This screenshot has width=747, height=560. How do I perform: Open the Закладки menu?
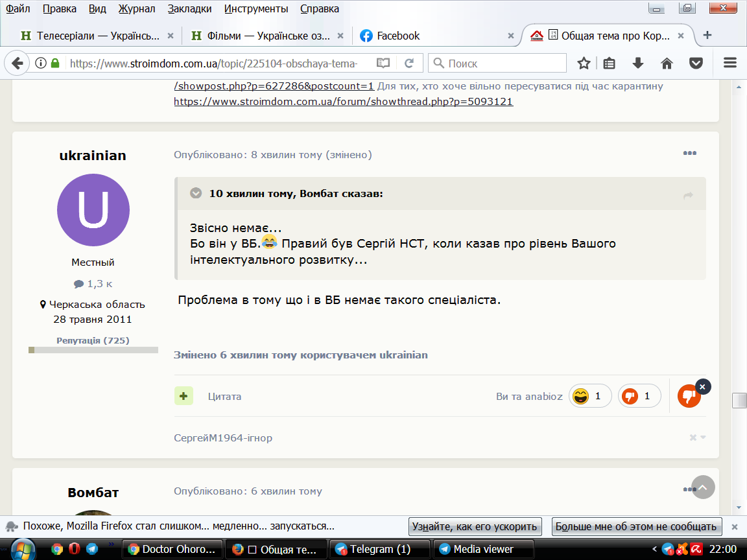pos(189,8)
